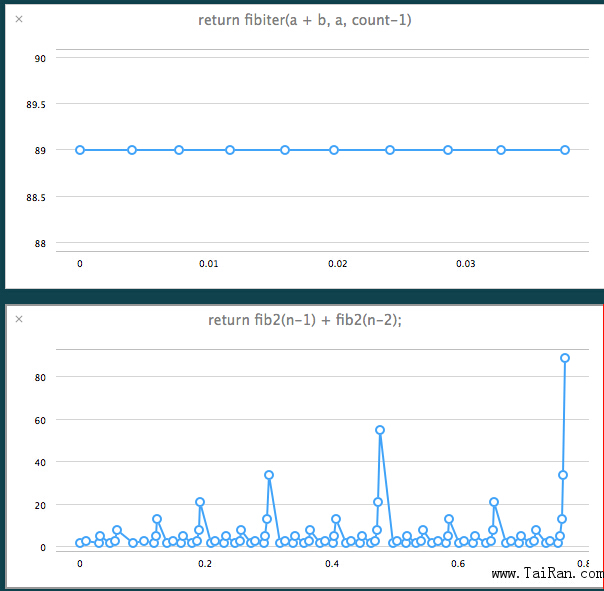Screen dimensions: 604x591
Task: Select leftmost data point in fibiter chart
Action: click(x=80, y=150)
